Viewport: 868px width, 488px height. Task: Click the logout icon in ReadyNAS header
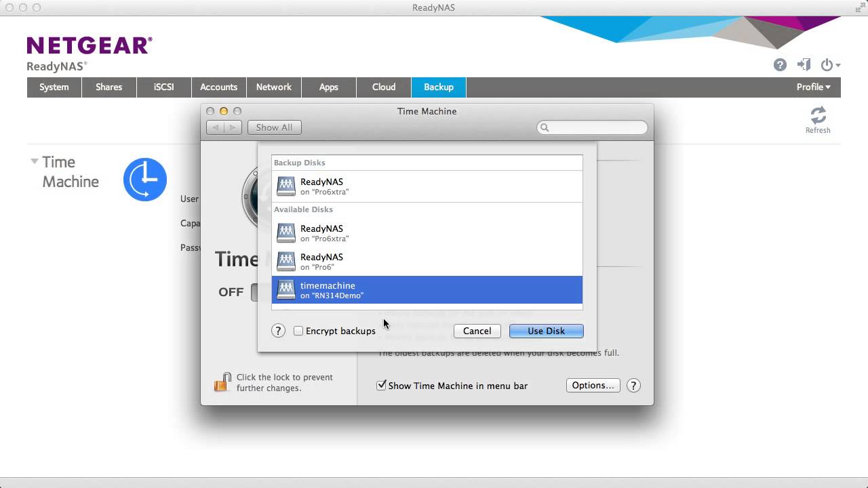tap(804, 65)
